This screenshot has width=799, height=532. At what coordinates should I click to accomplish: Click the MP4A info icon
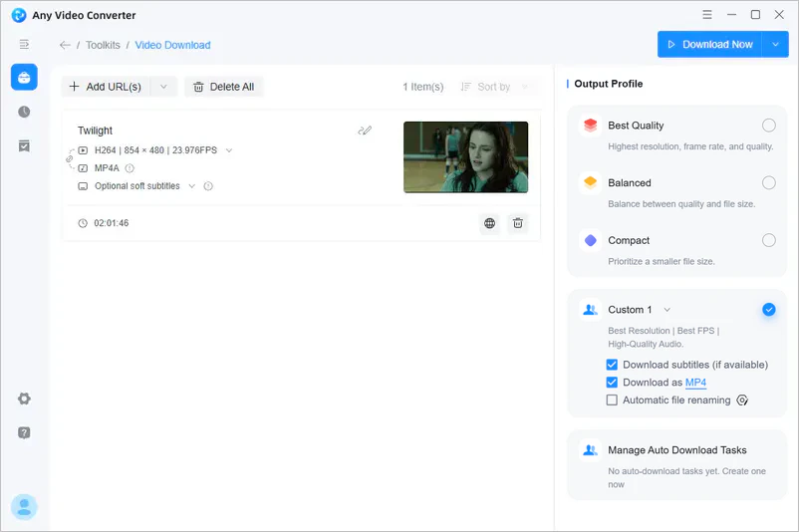[x=130, y=168]
